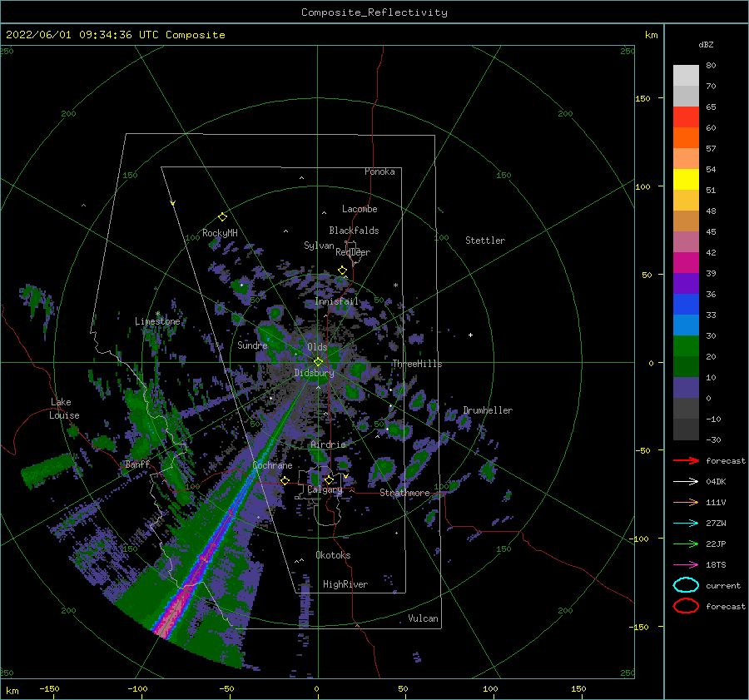The image size is (749, 700).
Task: Click the Lacombe label
Action: [360, 209]
